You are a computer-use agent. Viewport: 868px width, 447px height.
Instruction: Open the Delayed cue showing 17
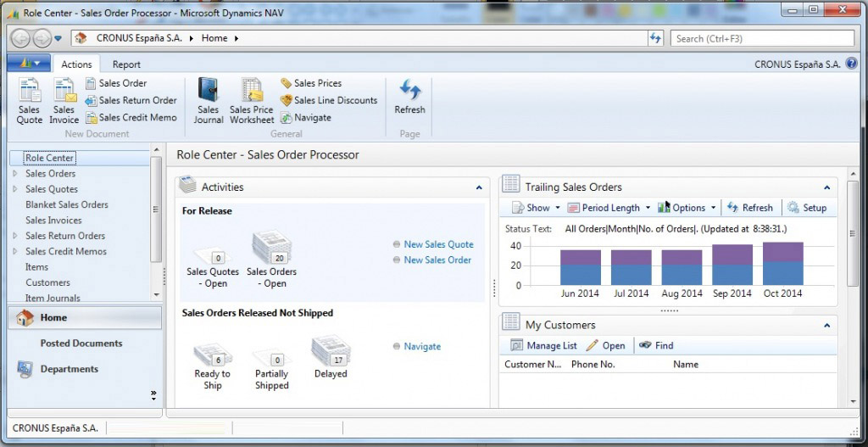tap(331, 358)
